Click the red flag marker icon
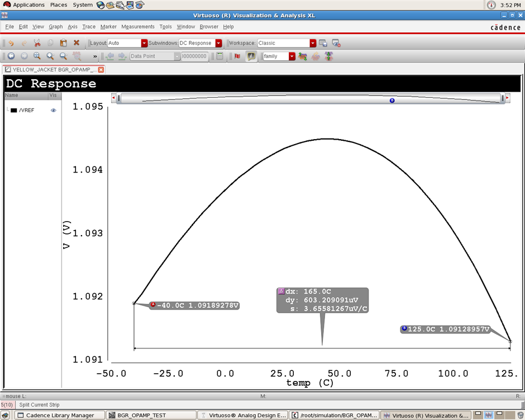Screen dimensions: 525x420 [x=237, y=56]
